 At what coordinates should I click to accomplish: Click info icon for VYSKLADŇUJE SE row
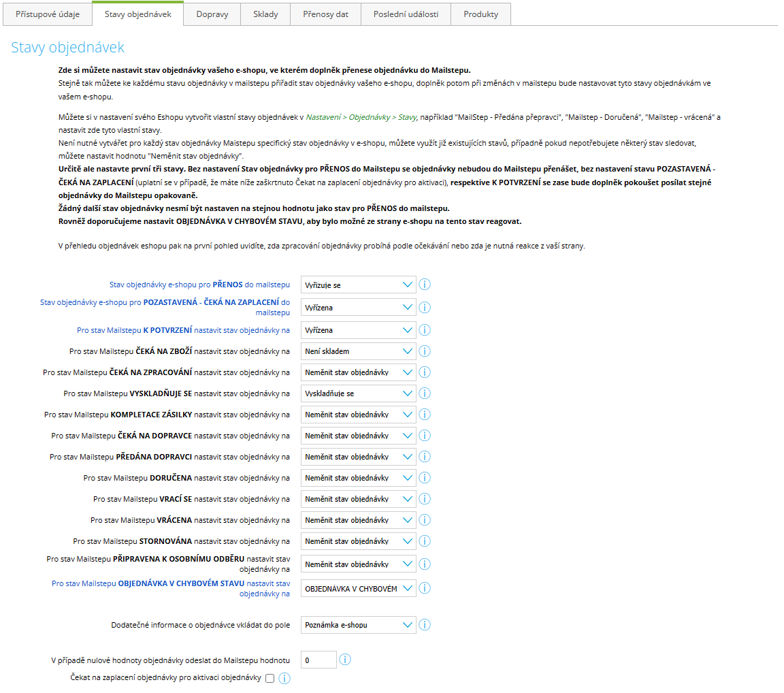pos(425,393)
